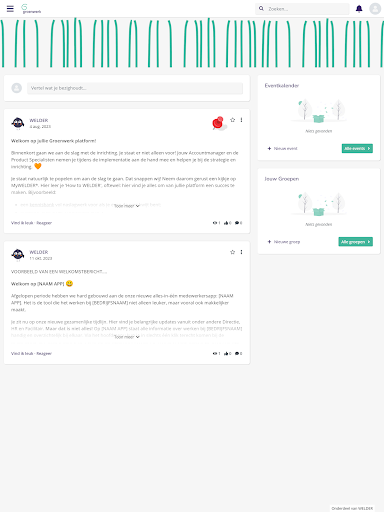
Task: Open three-dot options of second WELDER post
Action: point(241,252)
